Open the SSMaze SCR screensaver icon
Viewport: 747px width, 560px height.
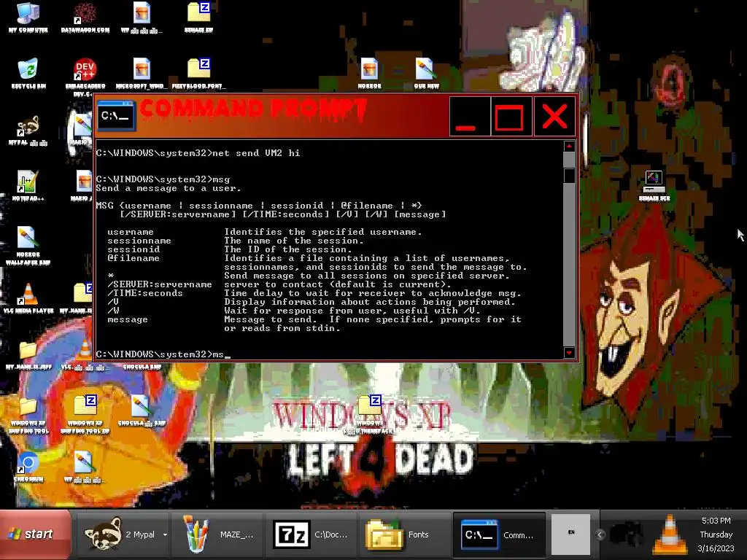tap(654, 185)
